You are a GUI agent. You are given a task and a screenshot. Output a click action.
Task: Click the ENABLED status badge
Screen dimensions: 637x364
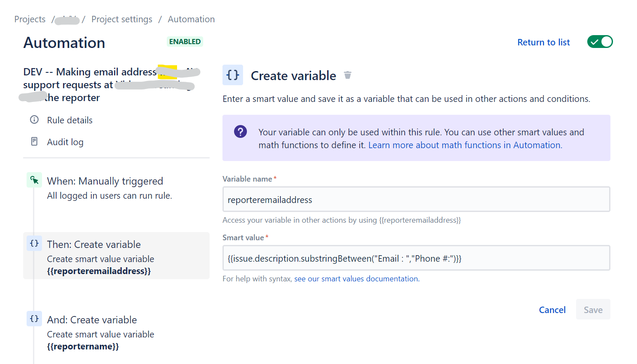pos(185,42)
